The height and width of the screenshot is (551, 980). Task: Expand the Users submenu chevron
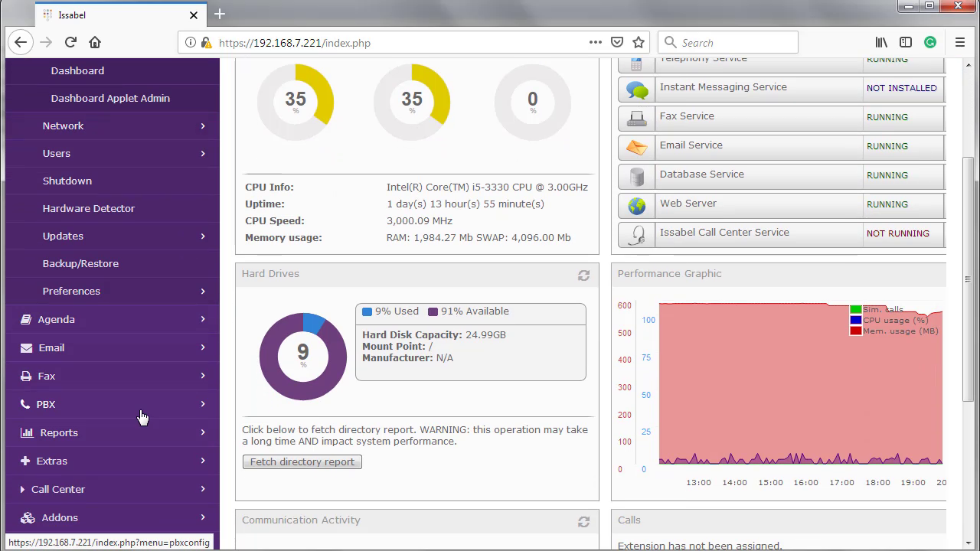click(203, 153)
